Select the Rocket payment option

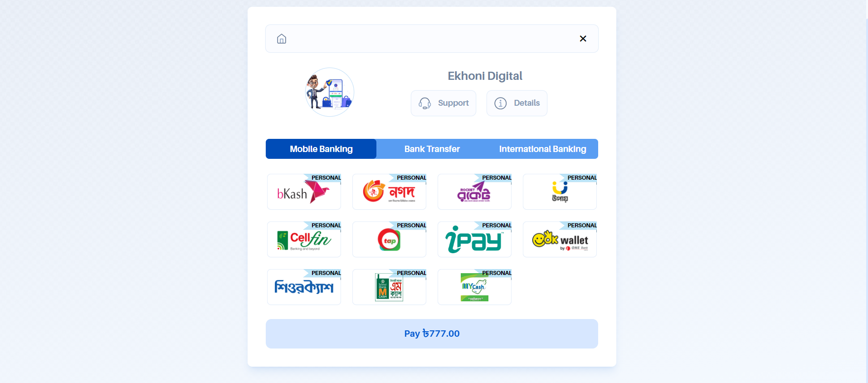pos(474,191)
